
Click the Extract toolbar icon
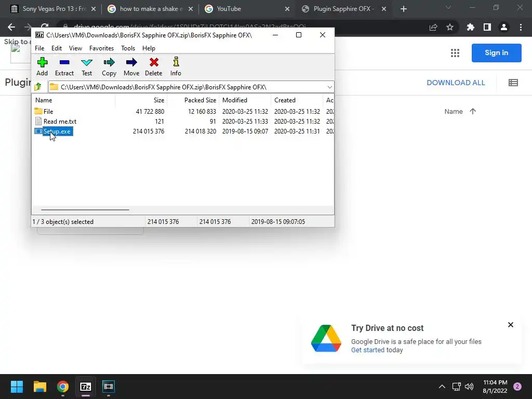click(64, 66)
